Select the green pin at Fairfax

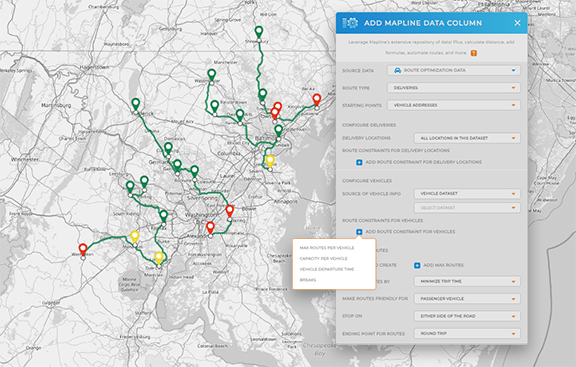[163, 216]
